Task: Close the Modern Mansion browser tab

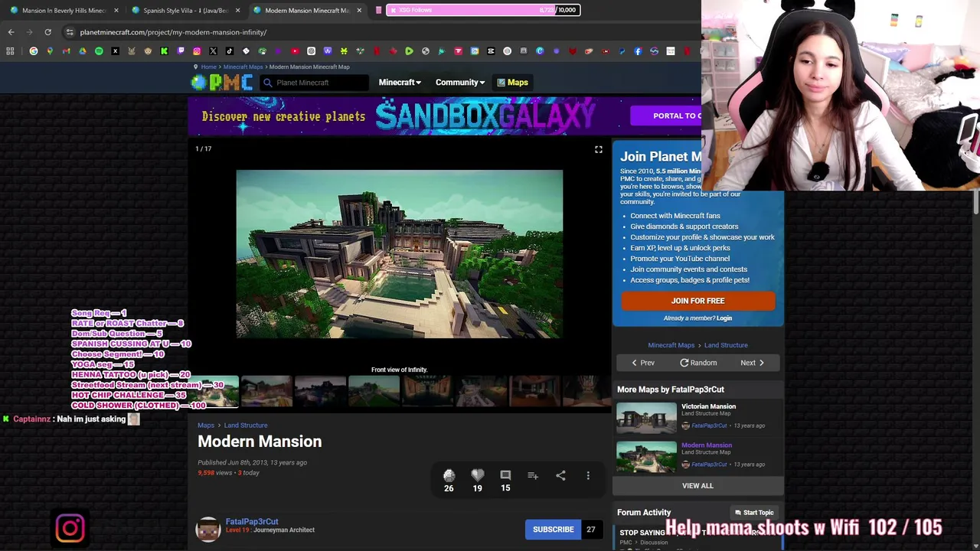Action: tap(359, 10)
